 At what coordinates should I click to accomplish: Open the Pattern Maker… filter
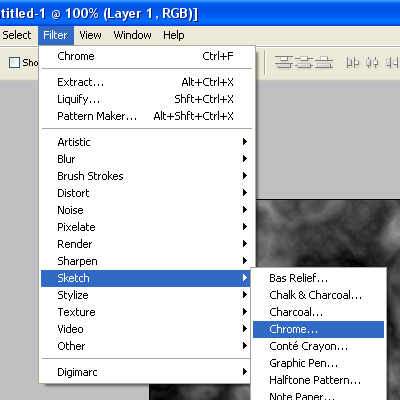pos(146,116)
